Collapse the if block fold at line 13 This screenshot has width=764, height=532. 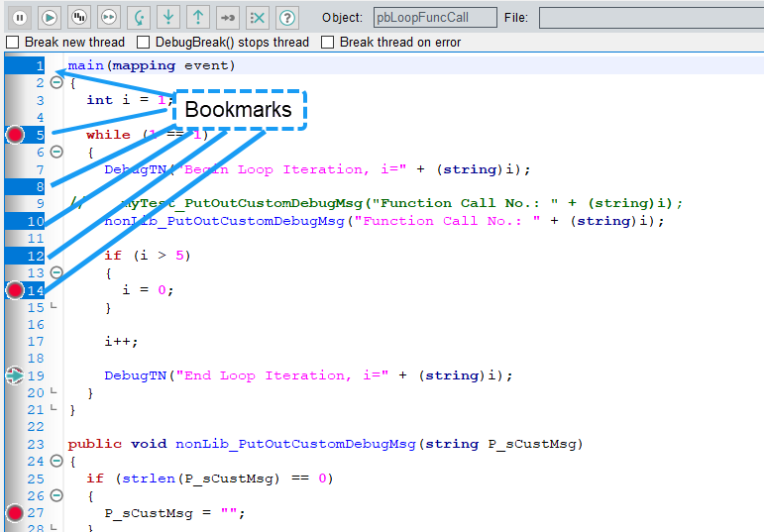(56, 272)
